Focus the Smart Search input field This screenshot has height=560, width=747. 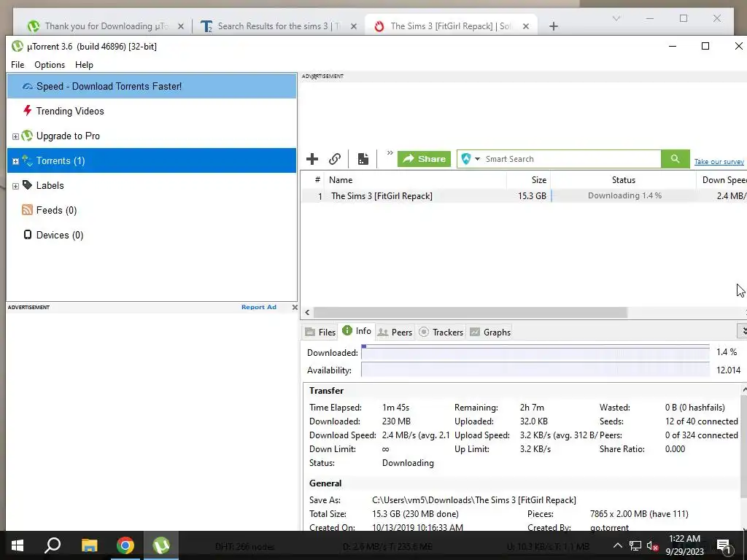(572, 158)
